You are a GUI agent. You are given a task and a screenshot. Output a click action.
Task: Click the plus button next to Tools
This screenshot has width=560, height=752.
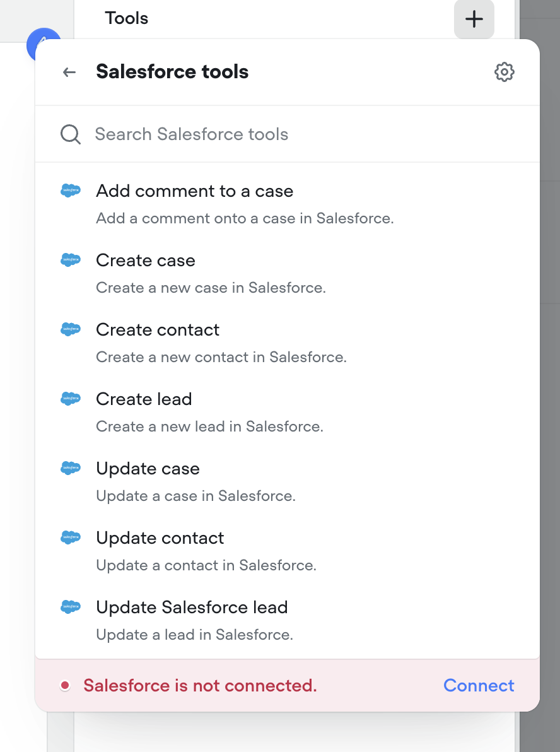pos(474,19)
